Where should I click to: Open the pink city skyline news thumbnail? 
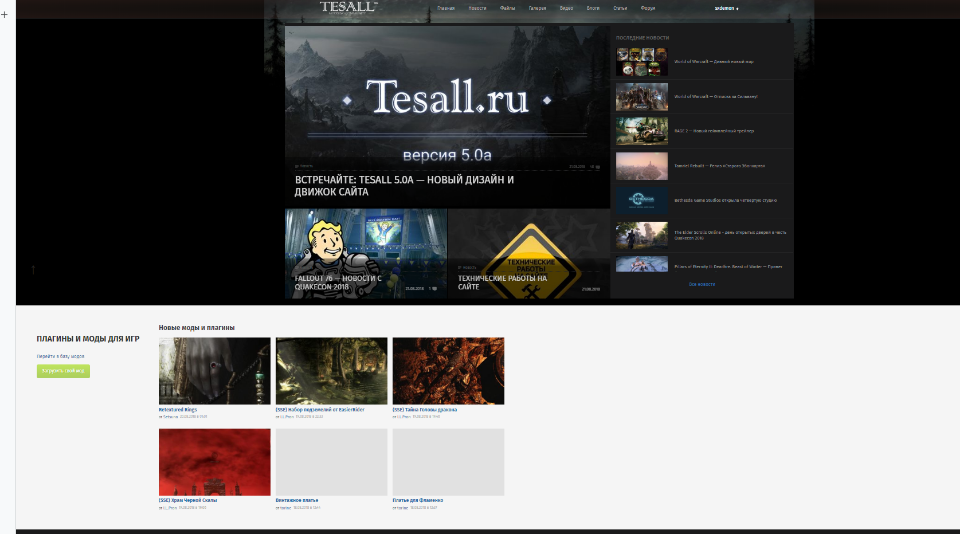point(642,166)
